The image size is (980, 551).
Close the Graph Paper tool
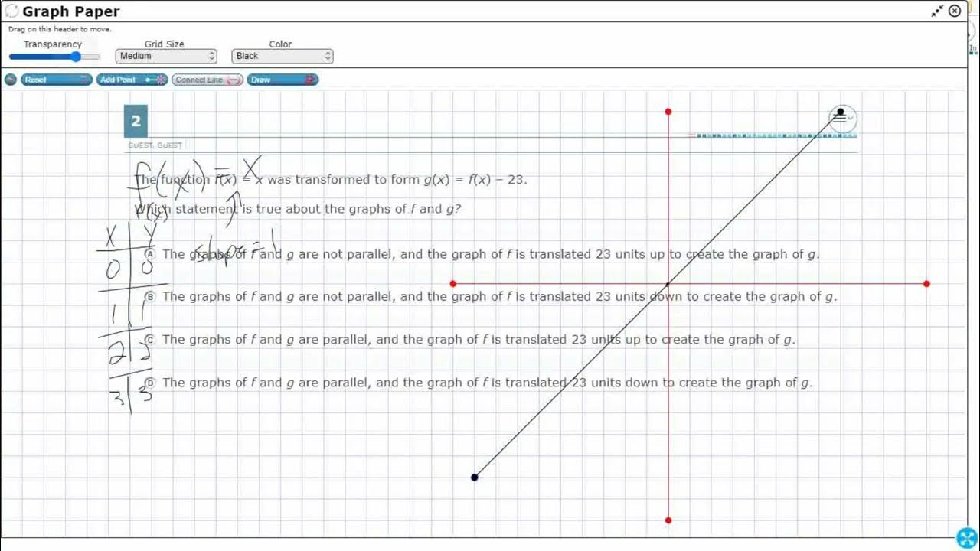[955, 11]
